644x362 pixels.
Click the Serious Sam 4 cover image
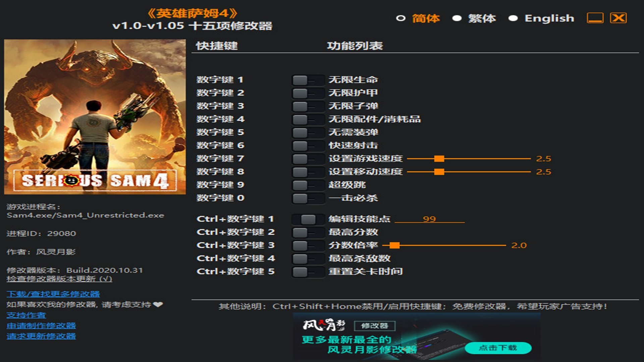click(95, 117)
